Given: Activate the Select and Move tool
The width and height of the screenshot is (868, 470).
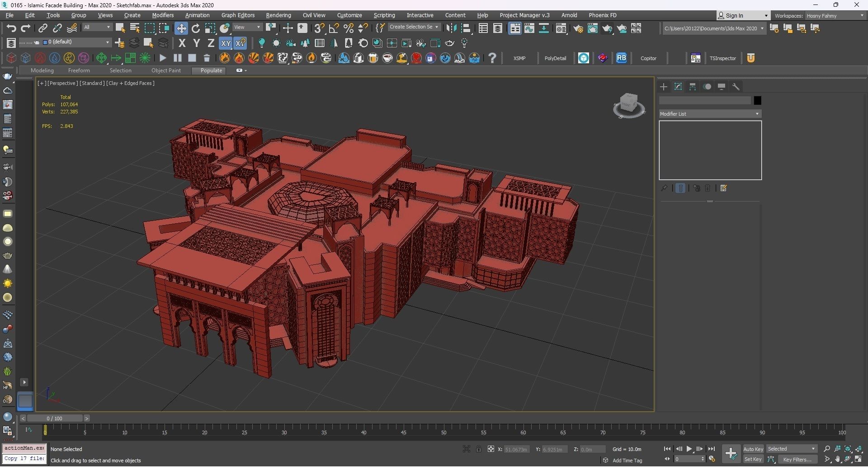Looking at the screenshot, I should click(181, 28).
